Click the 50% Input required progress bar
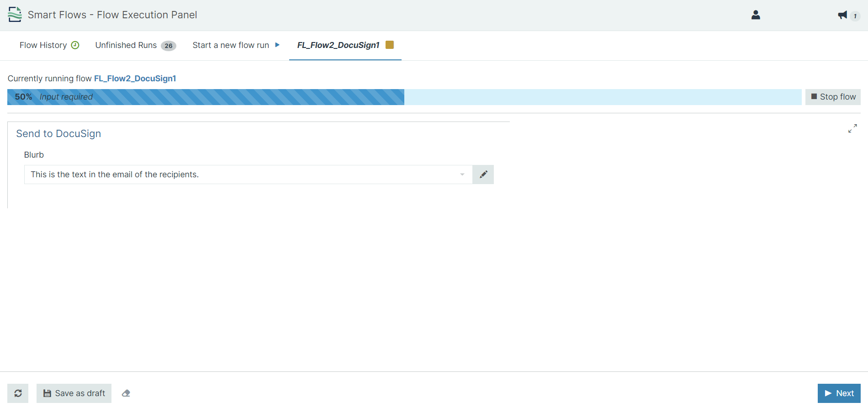 tap(206, 97)
